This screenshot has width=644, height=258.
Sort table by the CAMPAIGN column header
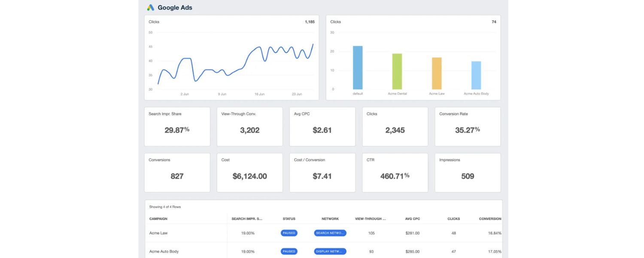pyautogui.click(x=158, y=219)
